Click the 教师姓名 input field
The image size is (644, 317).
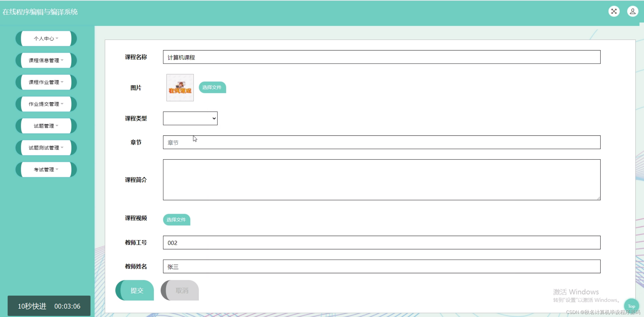[x=381, y=267]
